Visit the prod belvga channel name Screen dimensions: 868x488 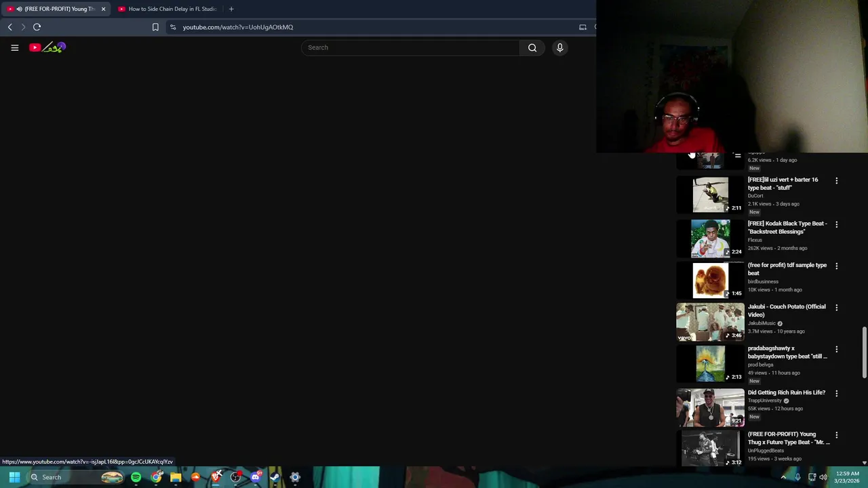point(760,365)
